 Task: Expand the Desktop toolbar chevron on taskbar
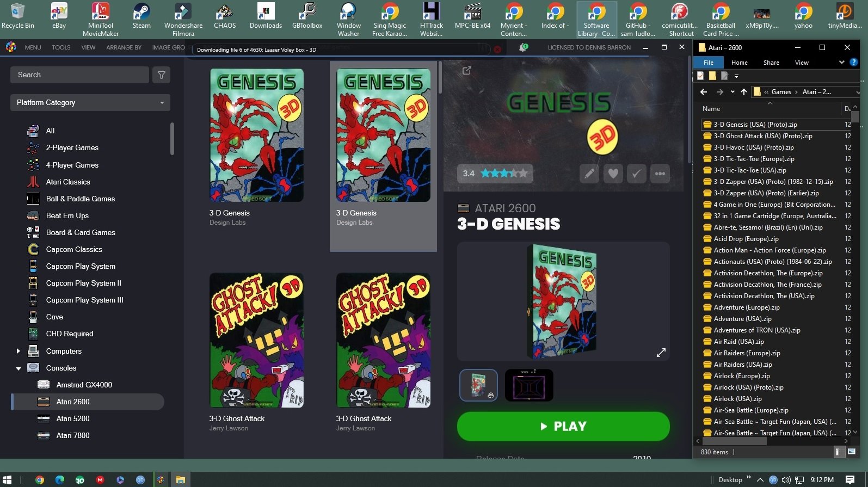point(749,478)
